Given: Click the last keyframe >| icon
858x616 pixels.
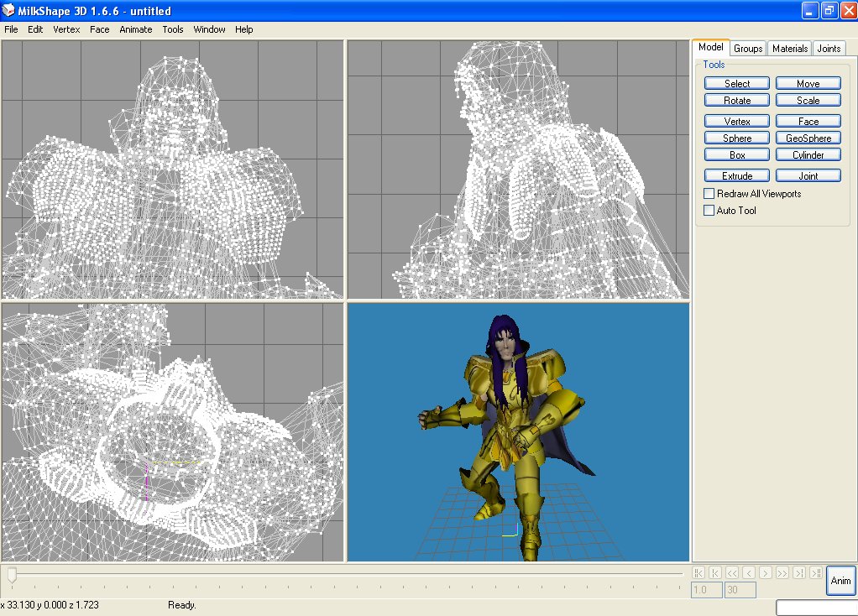Looking at the screenshot, I should [799, 573].
